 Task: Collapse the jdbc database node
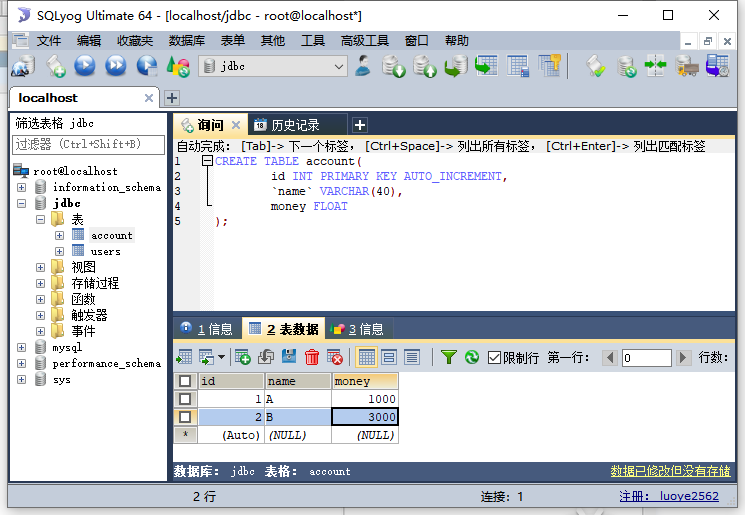[21, 203]
